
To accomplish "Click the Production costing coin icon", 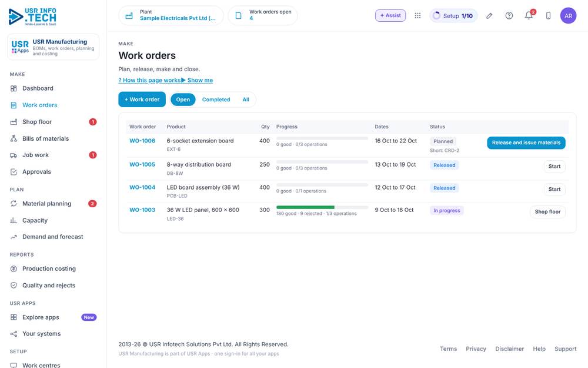I will point(14,269).
